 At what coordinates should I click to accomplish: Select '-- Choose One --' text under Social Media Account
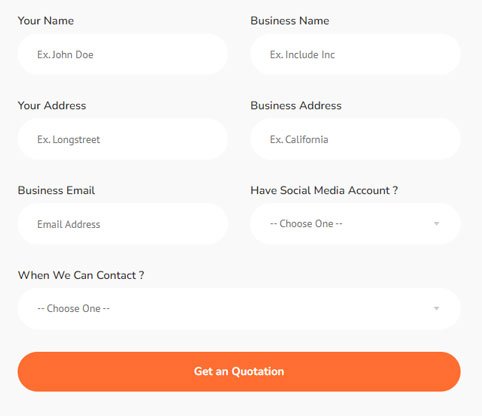(x=306, y=224)
